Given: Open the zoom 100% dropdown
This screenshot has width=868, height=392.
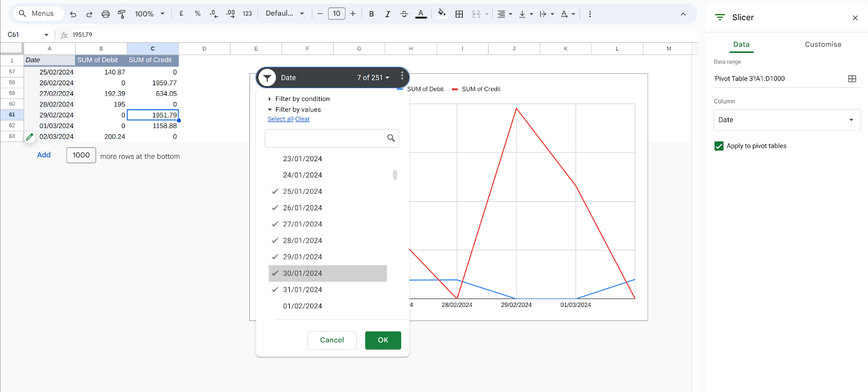Looking at the screenshot, I should (150, 14).
